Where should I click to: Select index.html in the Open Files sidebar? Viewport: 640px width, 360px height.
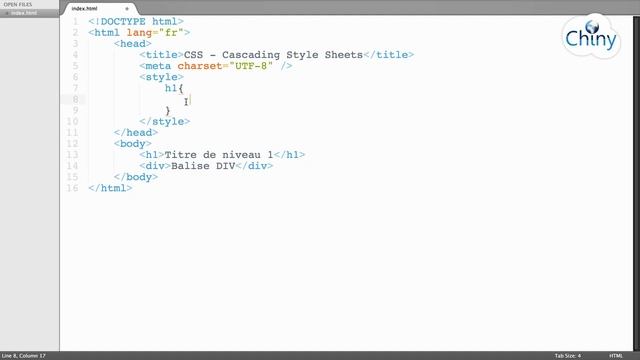(x=24, y=13)
